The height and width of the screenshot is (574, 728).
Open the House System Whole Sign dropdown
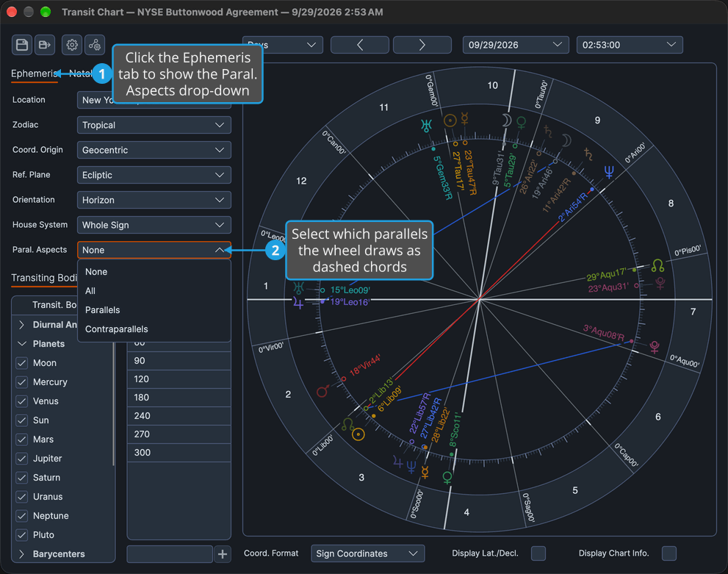(x=154, y=225)
